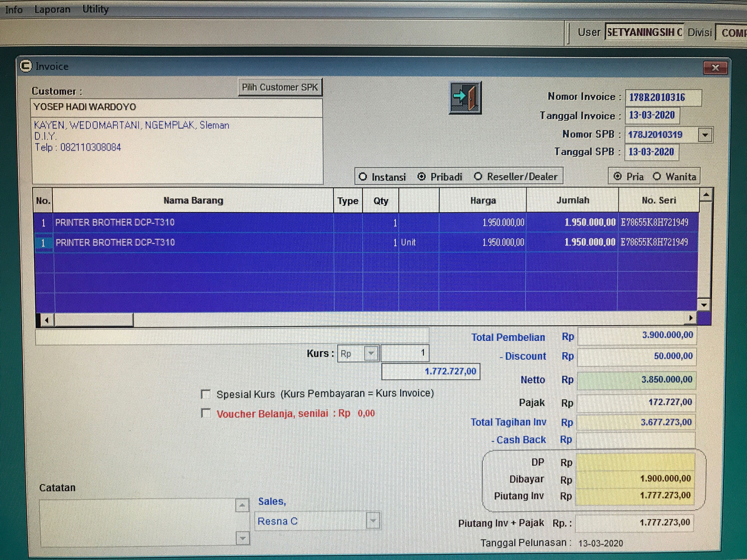Image resolution: width=747 pixels, height=560 pixels.
Task: Click Catatan box scroll down arrow
Action: pyautogui.click(x=243, y=538)
